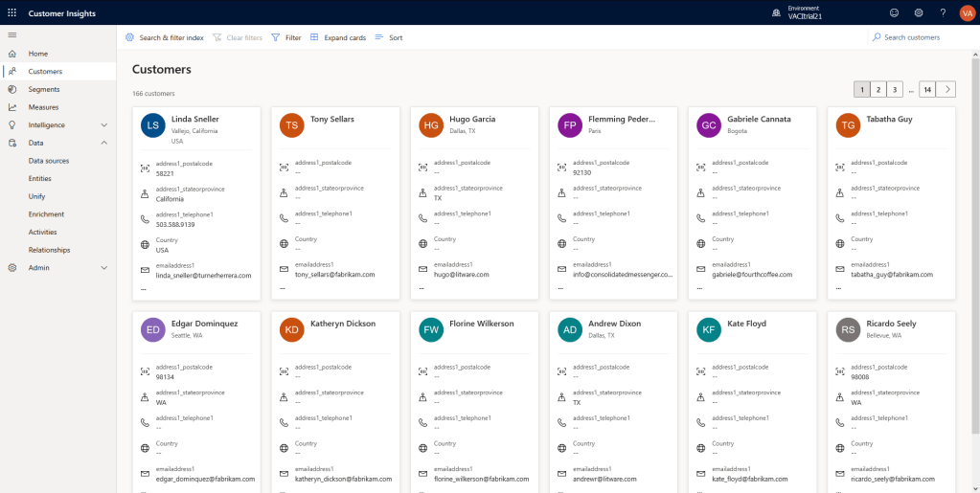980x493 pixels.
Task: Select the Data sources sub-item
Action: click(x=49, y=161)
